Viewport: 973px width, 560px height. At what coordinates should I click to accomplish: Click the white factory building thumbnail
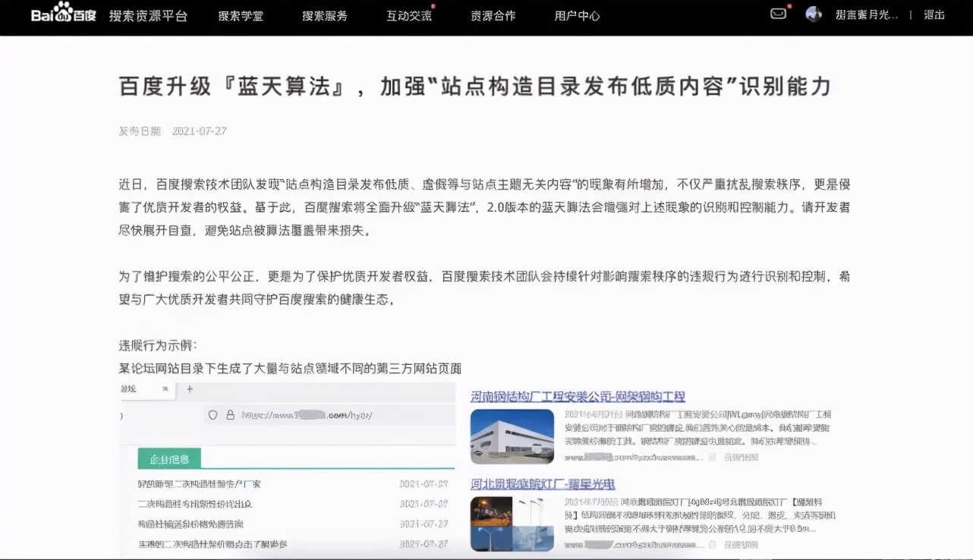pyautogui.click(x=512, y=436)
